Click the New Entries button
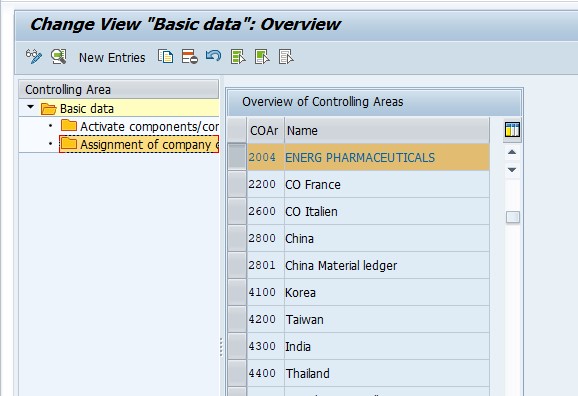 112,58
